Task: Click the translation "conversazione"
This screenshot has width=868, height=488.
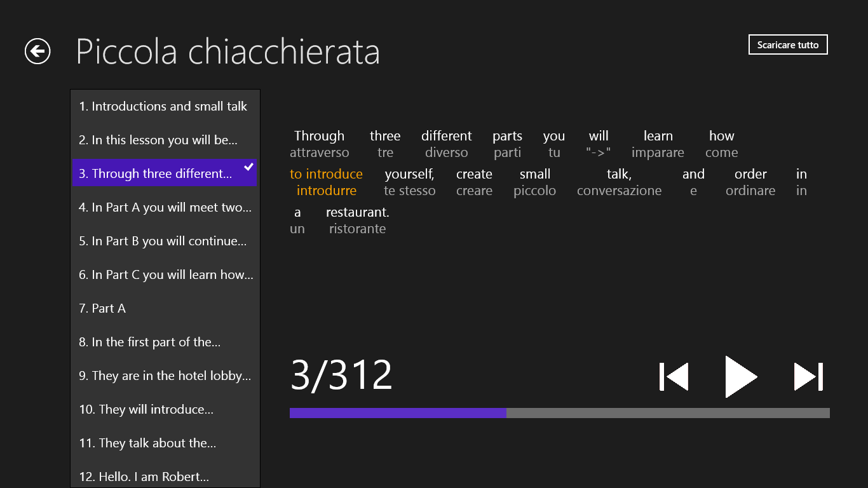Action: (x=619, y=191)
